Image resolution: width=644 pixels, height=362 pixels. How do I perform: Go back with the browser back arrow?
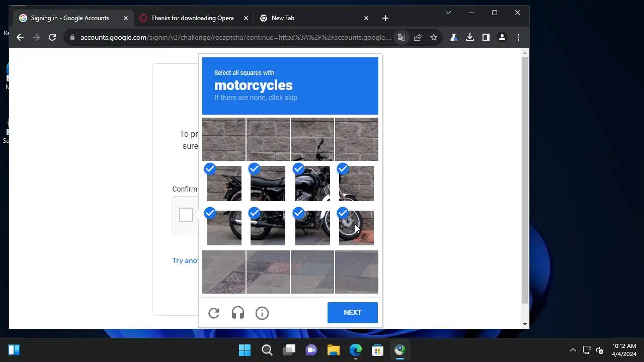click(20, 37)
